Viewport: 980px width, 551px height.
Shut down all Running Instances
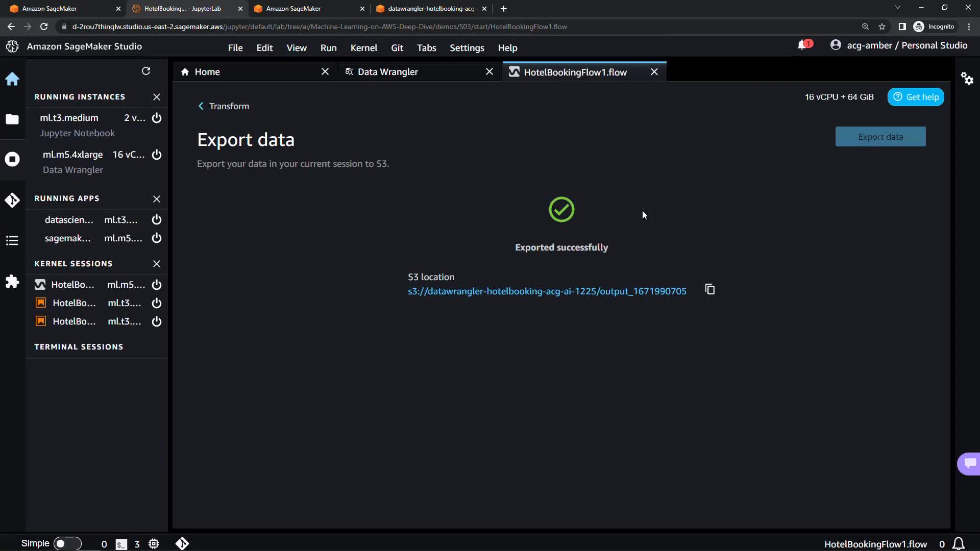click(x=157, y=97)
